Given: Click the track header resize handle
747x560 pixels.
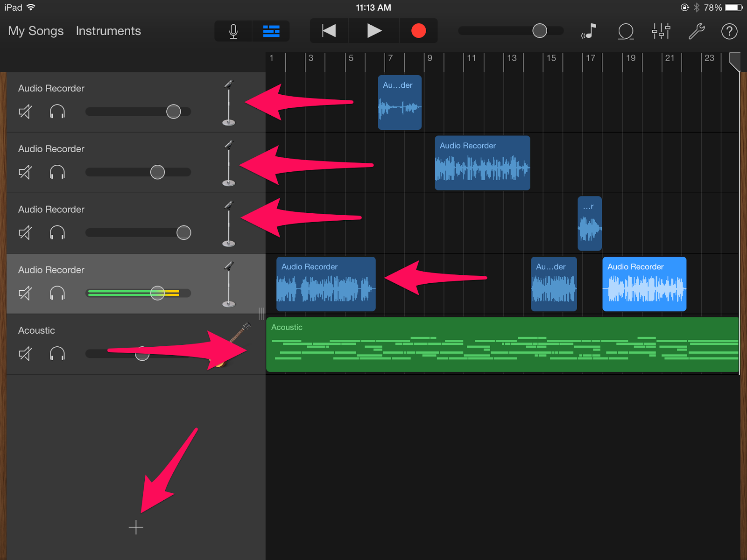Looking at the screenshot, I should (261, 314).
